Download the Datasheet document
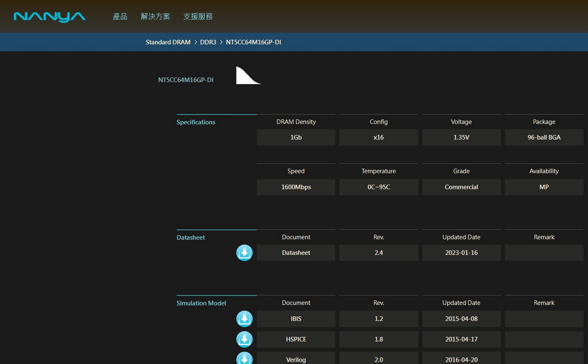 point(244,253)
